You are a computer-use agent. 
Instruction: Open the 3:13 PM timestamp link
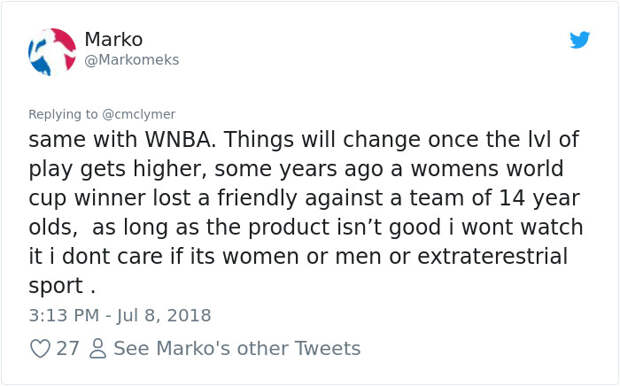(64, 316)
